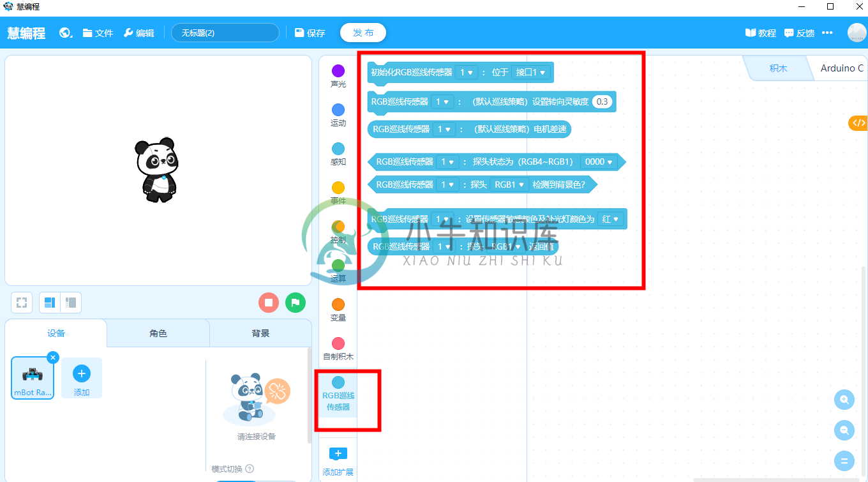Click the 发布 publish button
This screenshot has width=868, height=482.
(363, 33)
